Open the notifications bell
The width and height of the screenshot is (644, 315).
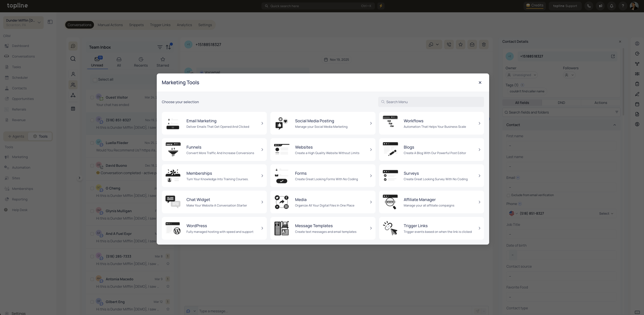(x=611, y=6)
